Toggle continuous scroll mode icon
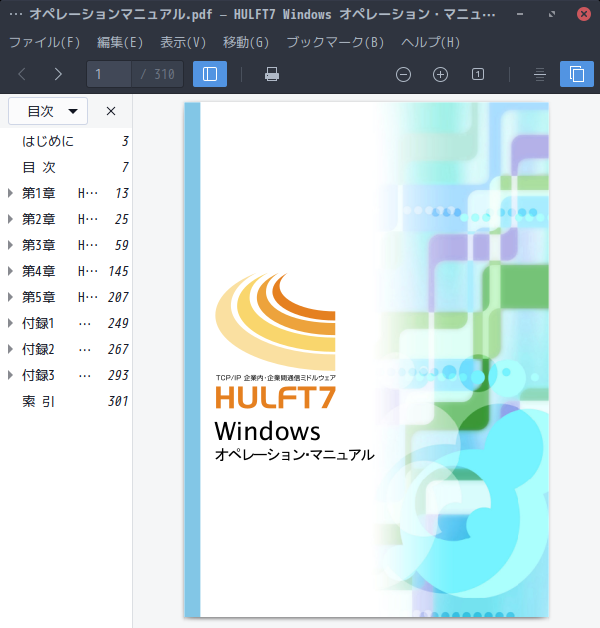 coord(540,74)
